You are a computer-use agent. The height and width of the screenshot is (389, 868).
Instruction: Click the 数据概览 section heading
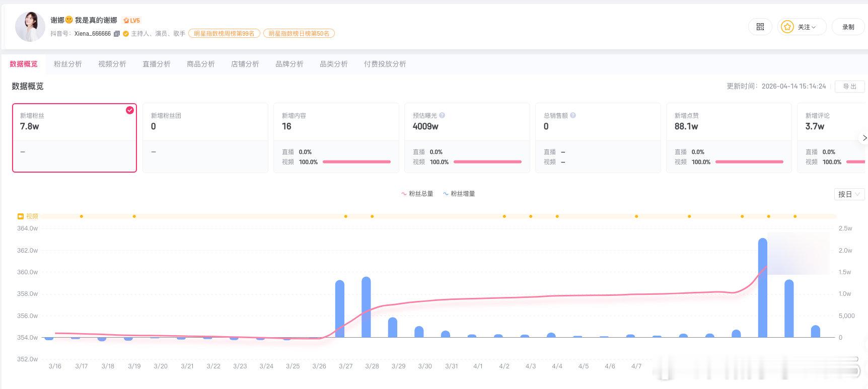28,87
